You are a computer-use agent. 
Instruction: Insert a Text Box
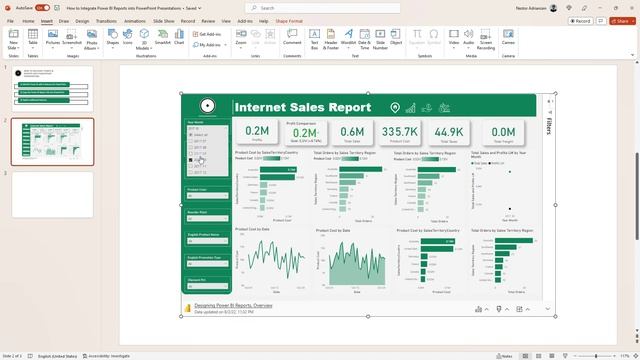[x=314, y=40]
